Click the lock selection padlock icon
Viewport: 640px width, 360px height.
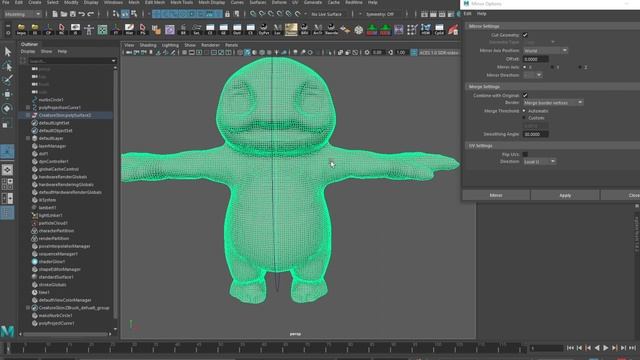pos(227,14)
